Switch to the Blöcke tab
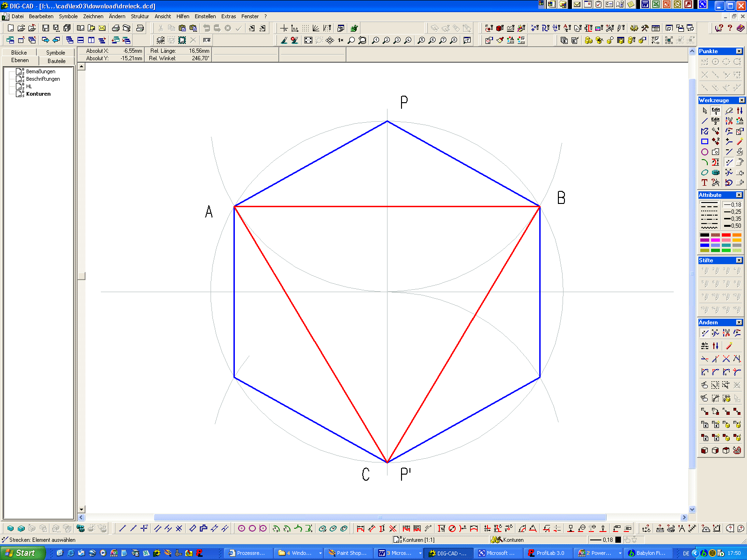This screenshot has width=747, height=560. [19, 53]
